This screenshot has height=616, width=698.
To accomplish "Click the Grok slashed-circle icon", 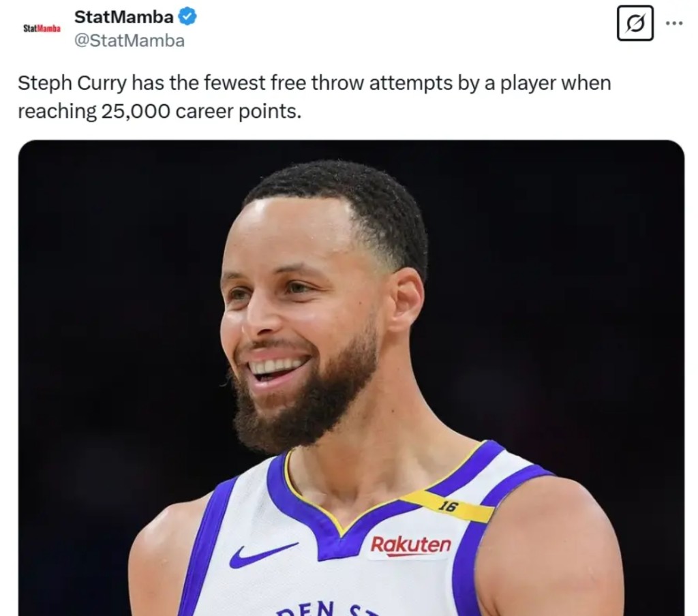I will (635, 24).
